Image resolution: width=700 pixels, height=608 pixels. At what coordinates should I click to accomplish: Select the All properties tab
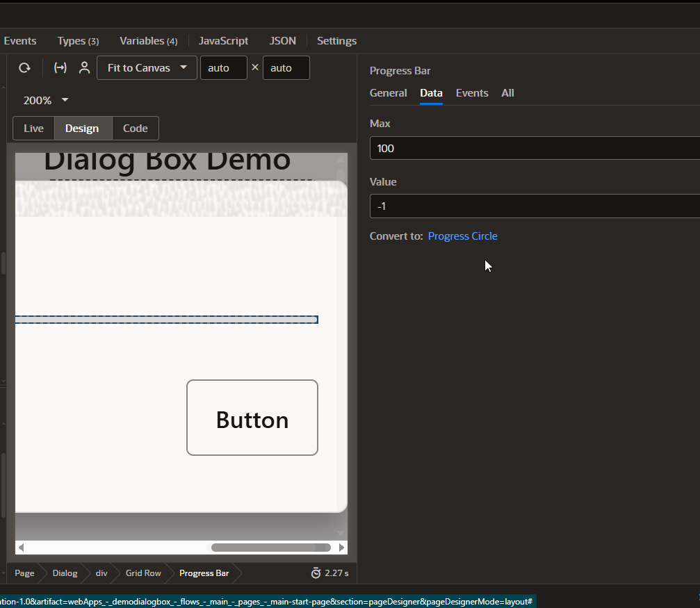tap(507, 93)
